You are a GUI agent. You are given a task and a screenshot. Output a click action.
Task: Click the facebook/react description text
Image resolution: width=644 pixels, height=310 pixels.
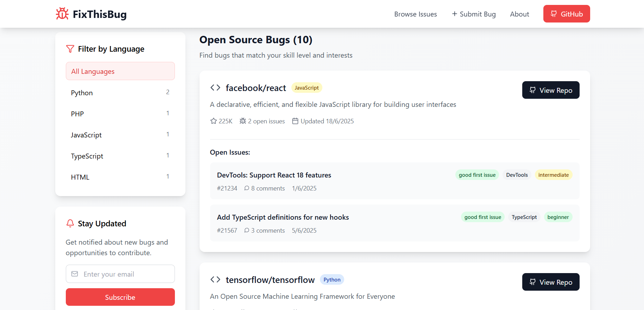point(333,104)
